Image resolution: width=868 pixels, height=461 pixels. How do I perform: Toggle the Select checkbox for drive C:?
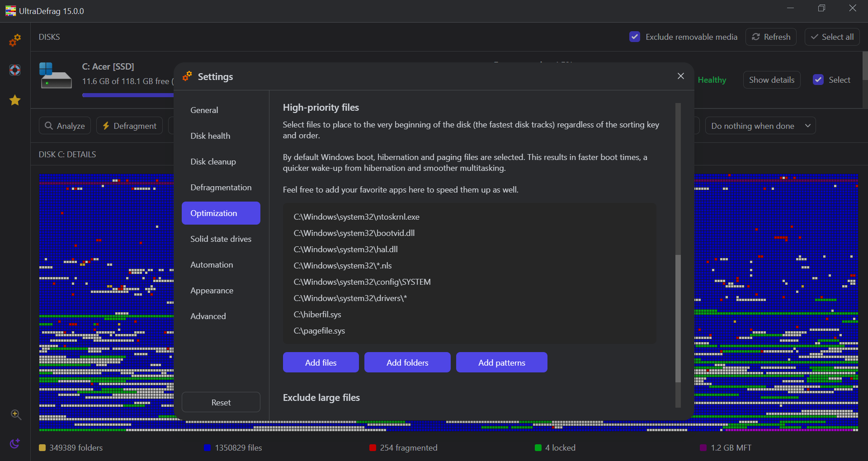click(x=818, y=80)
